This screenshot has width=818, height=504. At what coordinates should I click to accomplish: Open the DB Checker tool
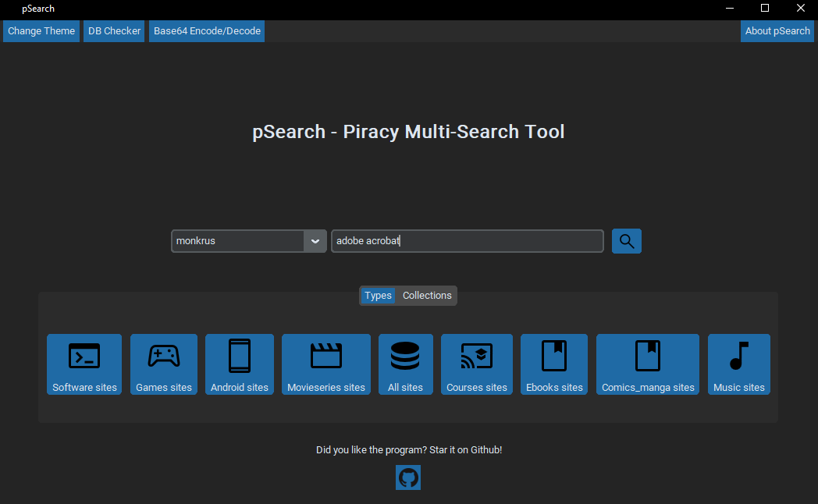click(x=114, y=31)
